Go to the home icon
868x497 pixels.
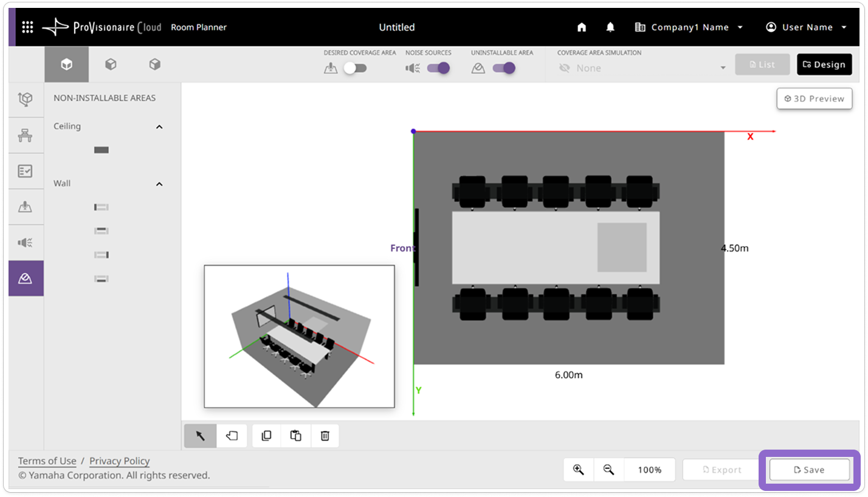click(x=582, y=27)
